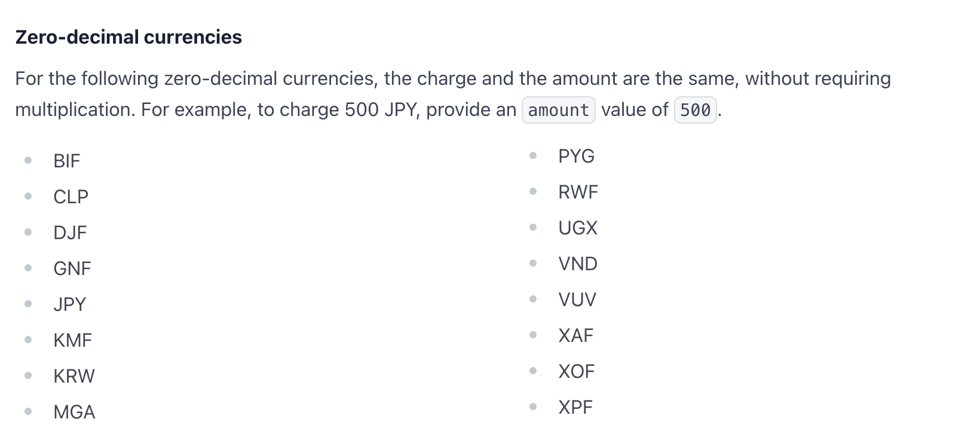The image size is (980, 440).
Task: Select the MGA currency code
Action: coord(74,412)
